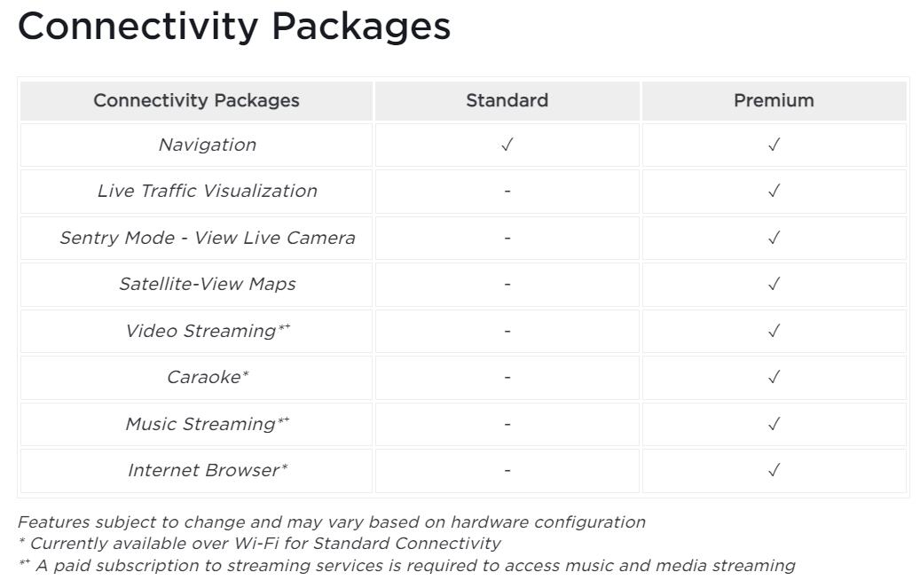
Task: Click Premium checkmark for Video Streaming
Action: coord(774,331)
